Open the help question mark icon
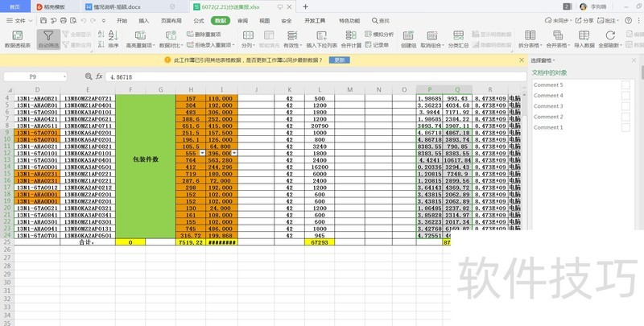This screenshot has width=644, height=326. pos(628,20)
